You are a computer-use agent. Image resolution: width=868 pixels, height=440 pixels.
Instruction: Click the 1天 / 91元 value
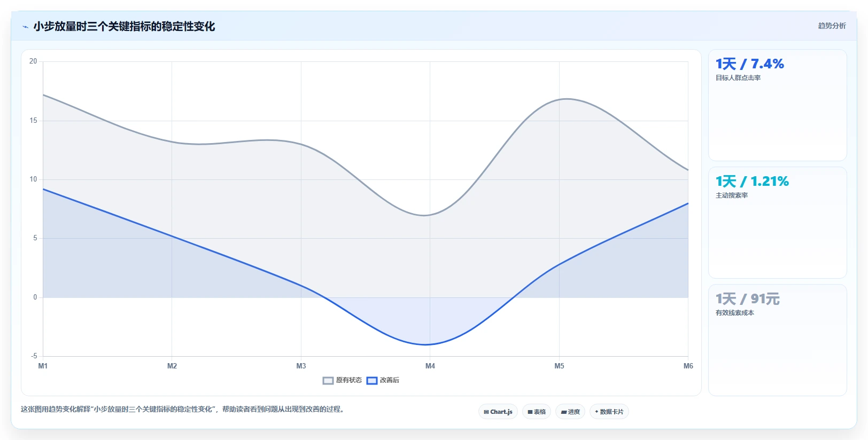pyautogui.click(x=748, y=299)
